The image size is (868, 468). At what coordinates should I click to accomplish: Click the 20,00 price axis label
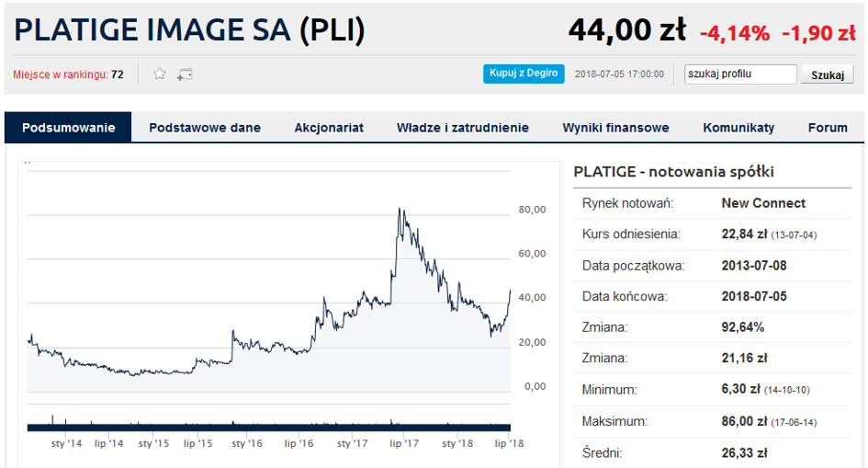[532, 342]
